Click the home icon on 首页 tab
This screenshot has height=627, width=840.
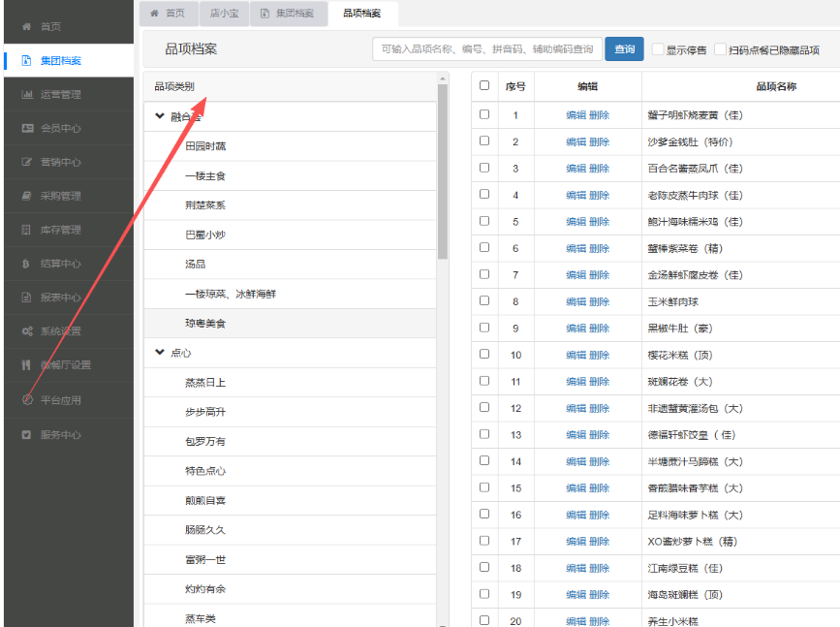pos(154,14)
